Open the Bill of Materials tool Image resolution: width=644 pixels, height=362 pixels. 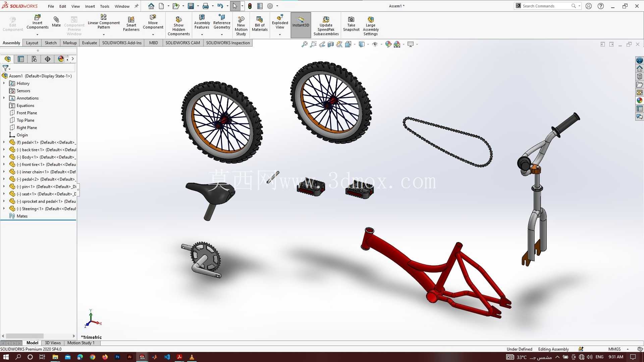pyautogui.click(x=260, y=23)
